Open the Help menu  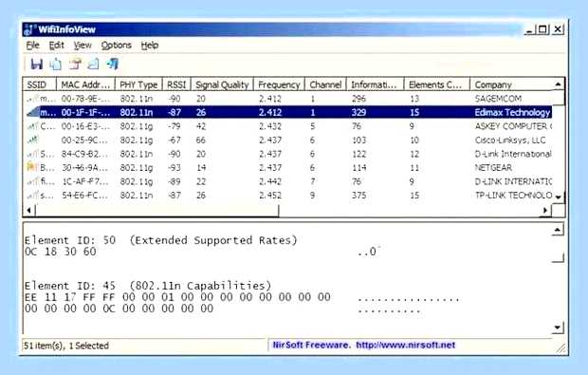click(150, 46)
